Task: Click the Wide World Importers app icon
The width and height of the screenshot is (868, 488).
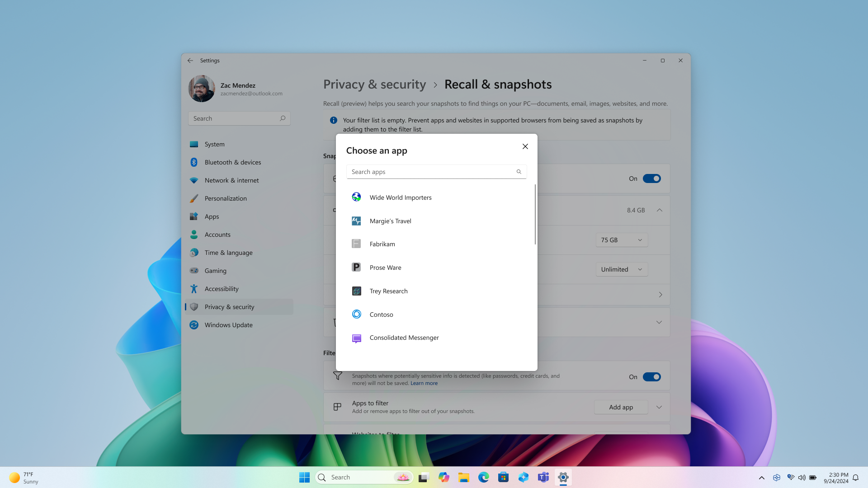Action: [x=357, y=197]
